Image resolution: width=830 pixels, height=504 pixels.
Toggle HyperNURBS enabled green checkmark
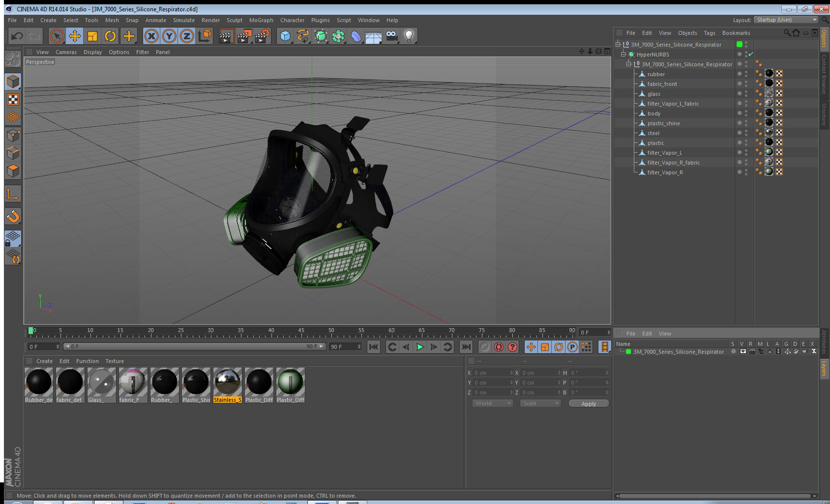(751, 54)
